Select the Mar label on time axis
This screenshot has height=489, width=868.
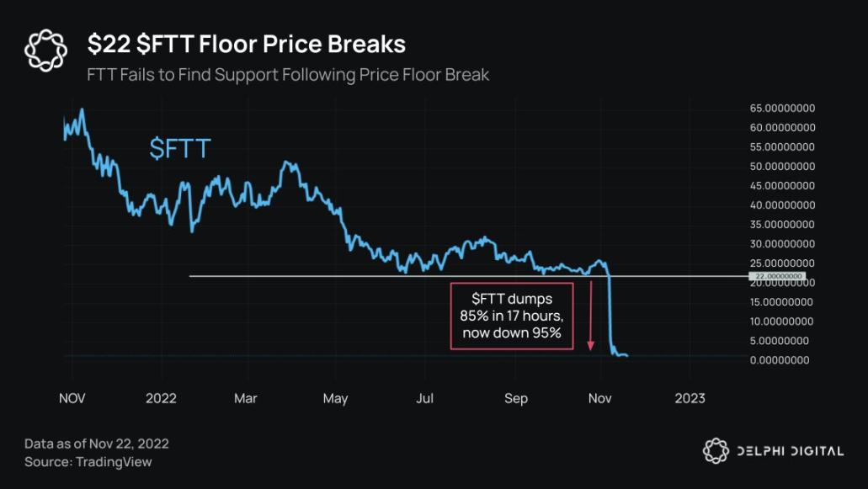[x=246, y=398]
